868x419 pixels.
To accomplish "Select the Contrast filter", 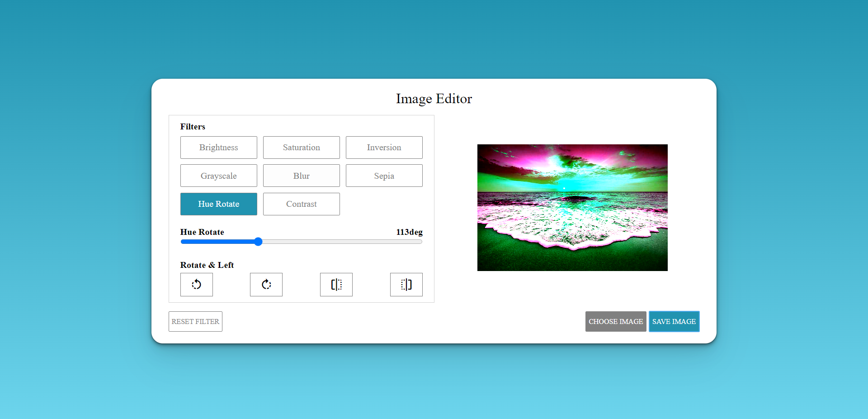I will point(301,204).
